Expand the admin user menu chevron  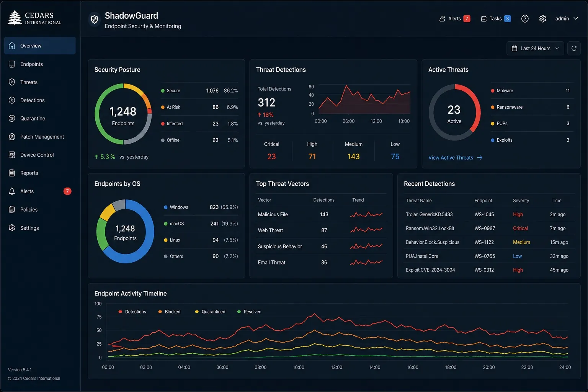point(575,18)
